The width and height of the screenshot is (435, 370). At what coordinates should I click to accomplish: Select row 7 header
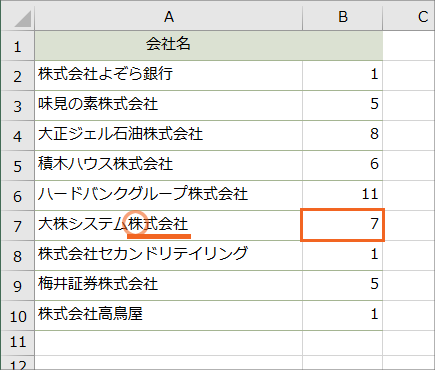click(x=18, y=226)
